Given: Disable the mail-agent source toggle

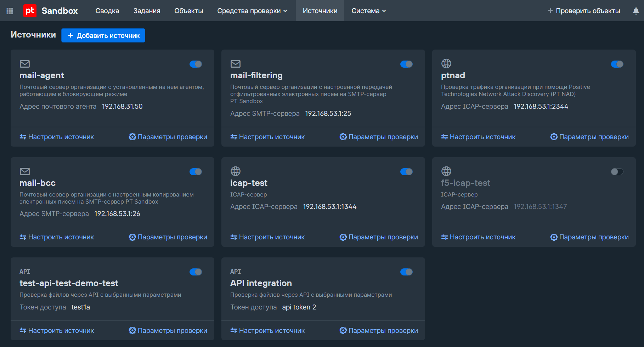Looking at the screenshot, I should [x=196, y=64].
